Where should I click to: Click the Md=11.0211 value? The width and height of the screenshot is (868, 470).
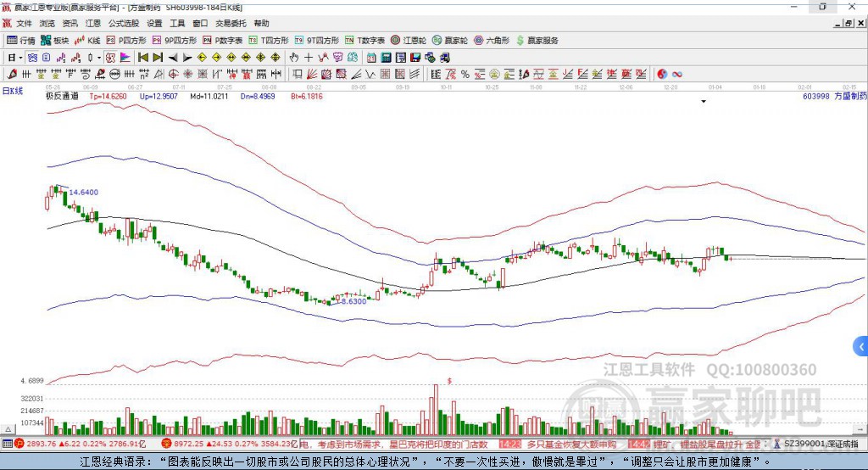click(209, 96)
